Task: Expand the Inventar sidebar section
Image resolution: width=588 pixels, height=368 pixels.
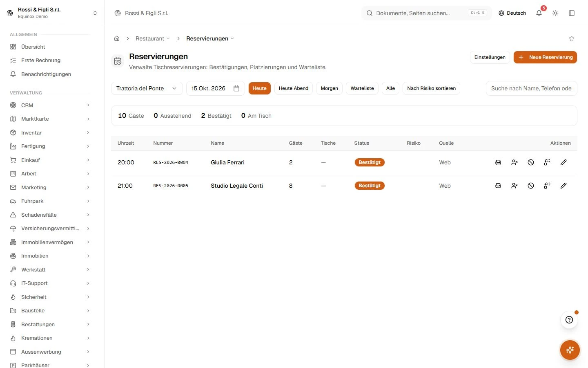Action: pos(50,132)
